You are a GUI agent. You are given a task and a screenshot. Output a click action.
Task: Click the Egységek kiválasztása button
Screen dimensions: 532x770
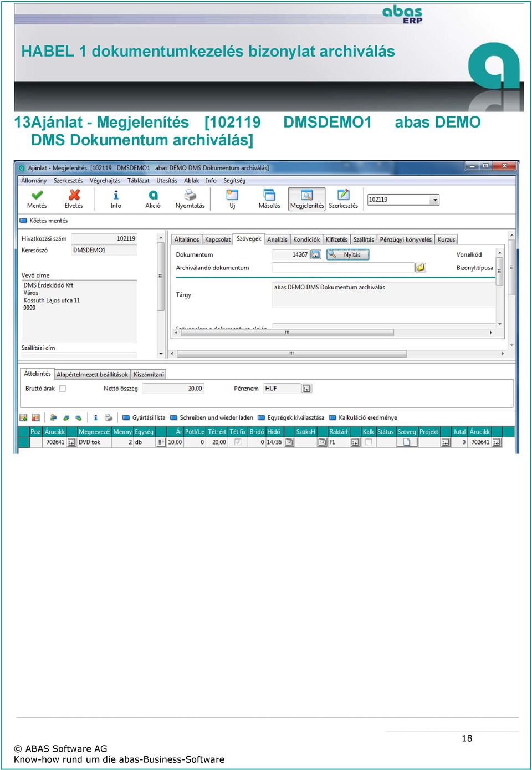[x=291, y=417]
